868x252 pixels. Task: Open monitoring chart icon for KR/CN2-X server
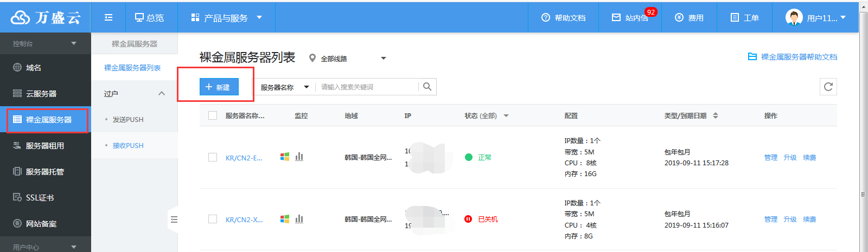tap(299, 219)
